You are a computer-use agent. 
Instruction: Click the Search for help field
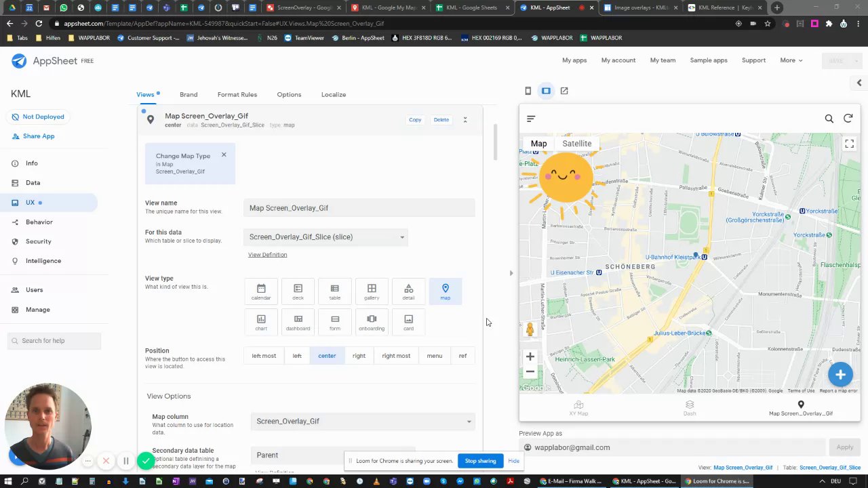pyautogui.click(x=54, y=341)
